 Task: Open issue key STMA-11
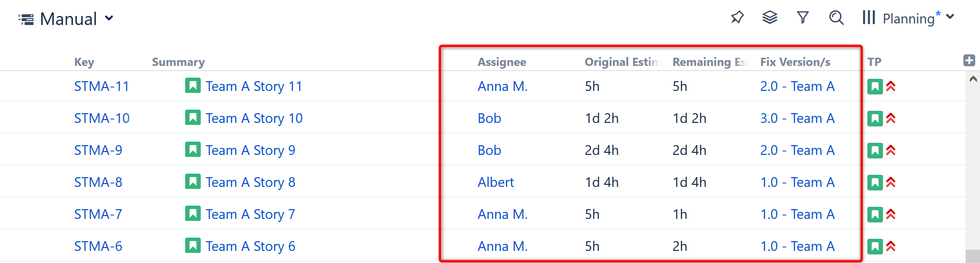101,86
